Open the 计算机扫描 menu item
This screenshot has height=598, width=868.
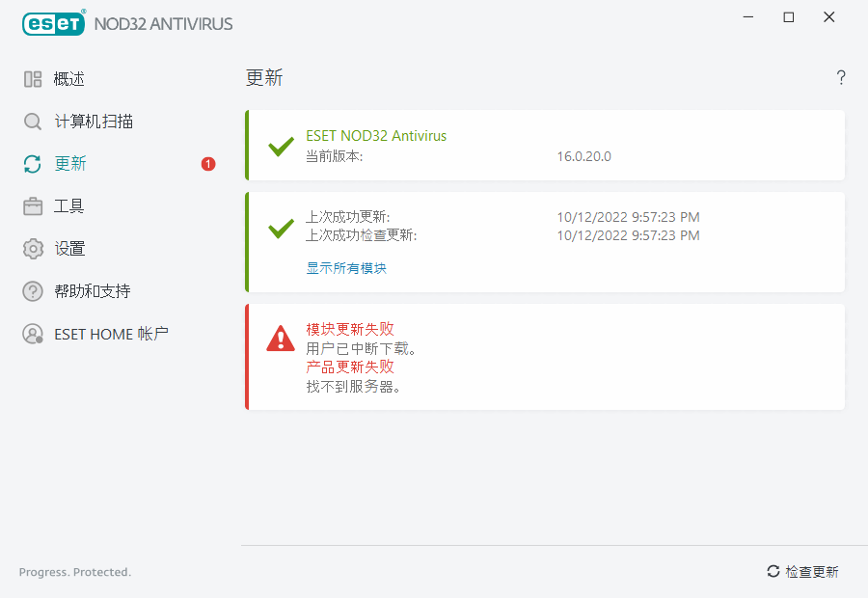[94, 122]
